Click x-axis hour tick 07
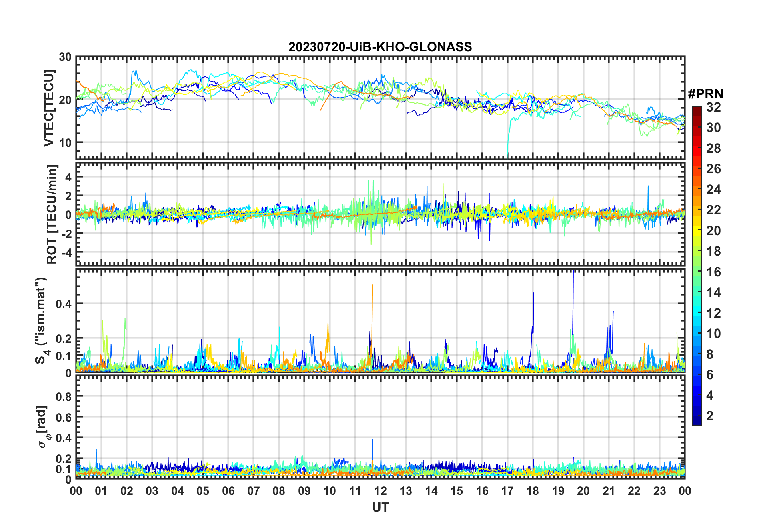The image size is (761, 532). (254, 491)
